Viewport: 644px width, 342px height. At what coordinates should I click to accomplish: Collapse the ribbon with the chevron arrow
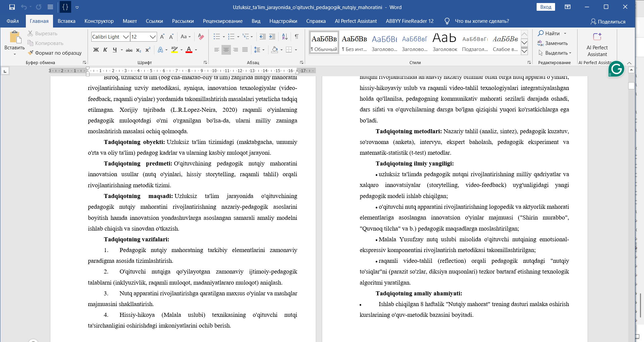click(629, 63)
